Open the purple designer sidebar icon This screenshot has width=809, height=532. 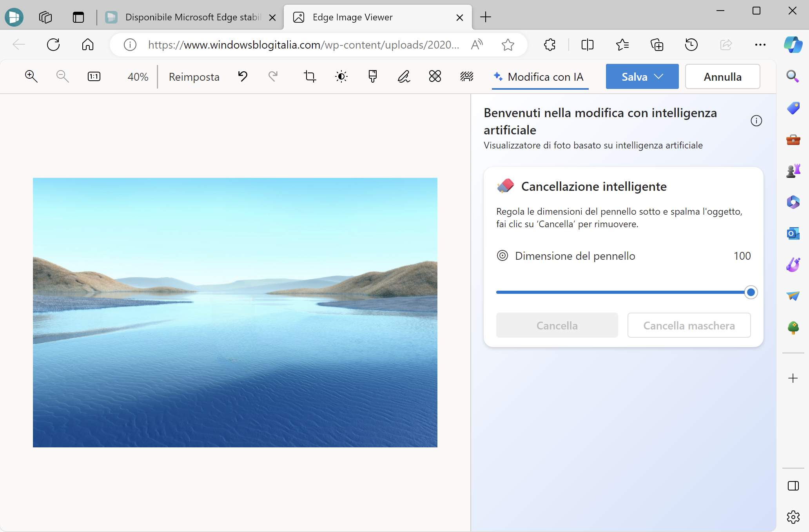793,265
